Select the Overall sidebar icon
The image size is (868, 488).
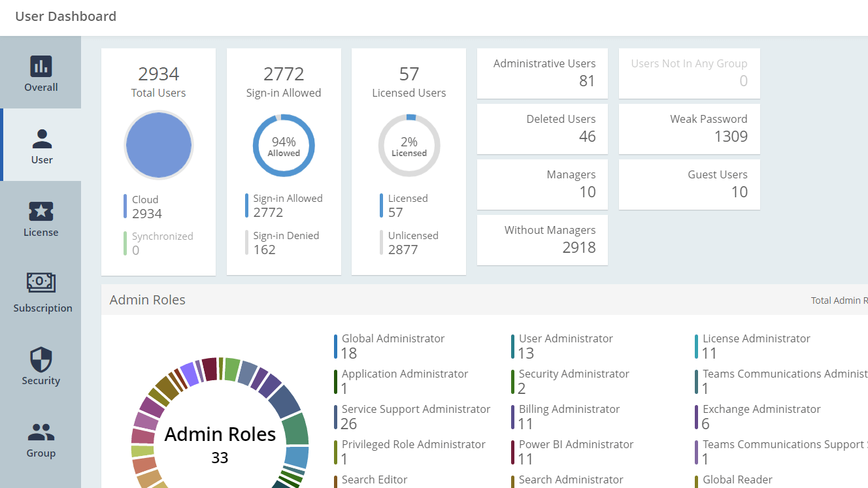41,72
